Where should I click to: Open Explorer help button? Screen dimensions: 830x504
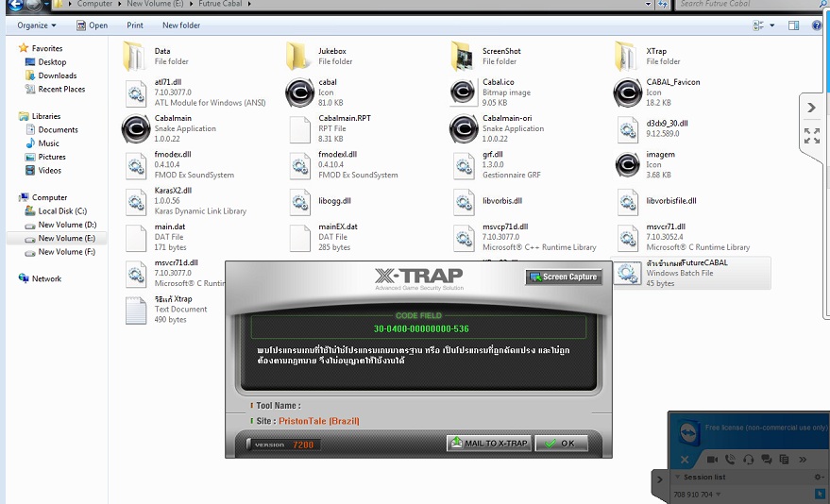tap(816, 25)
